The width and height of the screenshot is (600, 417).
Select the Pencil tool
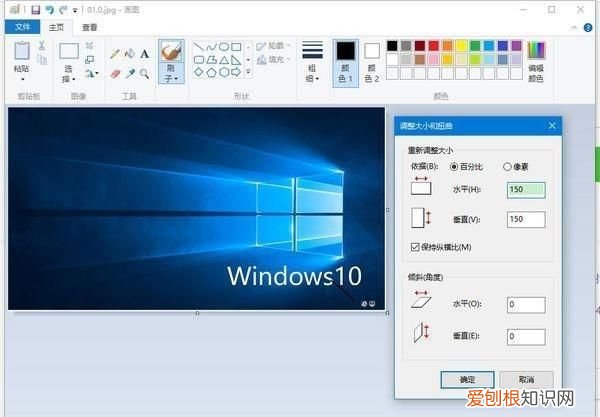coord(115,54)
